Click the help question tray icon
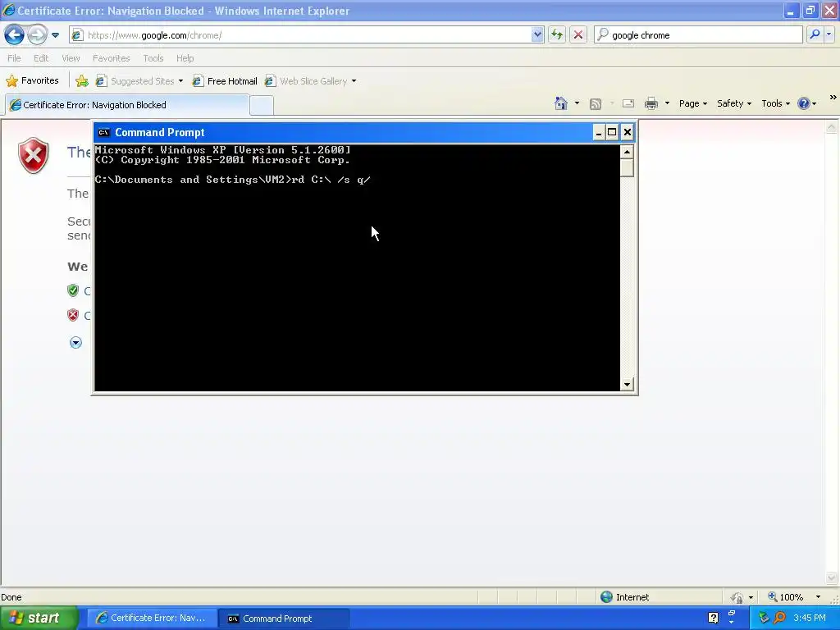 pos(713,619)
